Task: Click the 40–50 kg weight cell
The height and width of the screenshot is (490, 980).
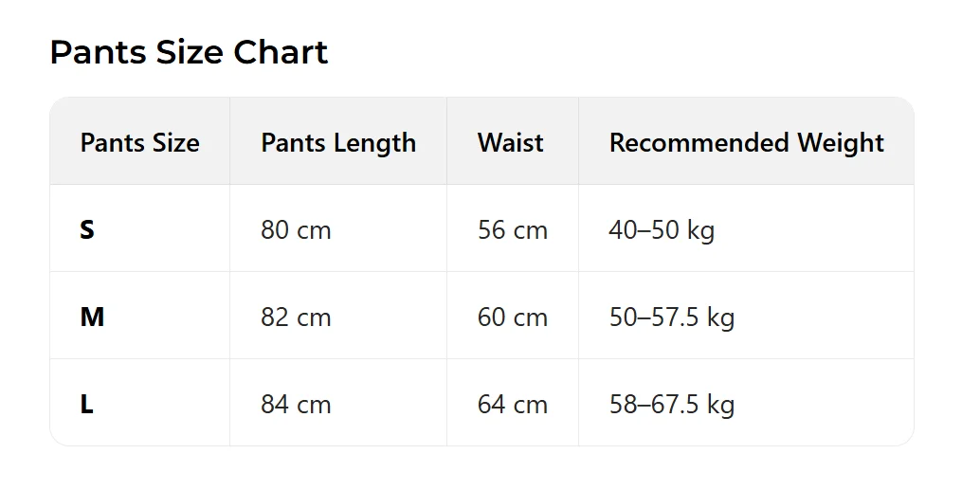Action: 662,230
